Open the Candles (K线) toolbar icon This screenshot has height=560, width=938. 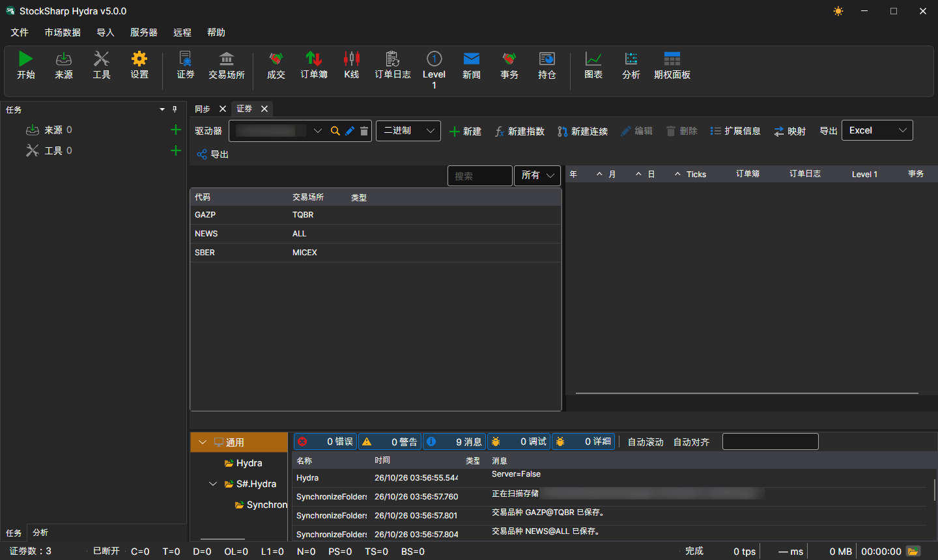[351, 59]
